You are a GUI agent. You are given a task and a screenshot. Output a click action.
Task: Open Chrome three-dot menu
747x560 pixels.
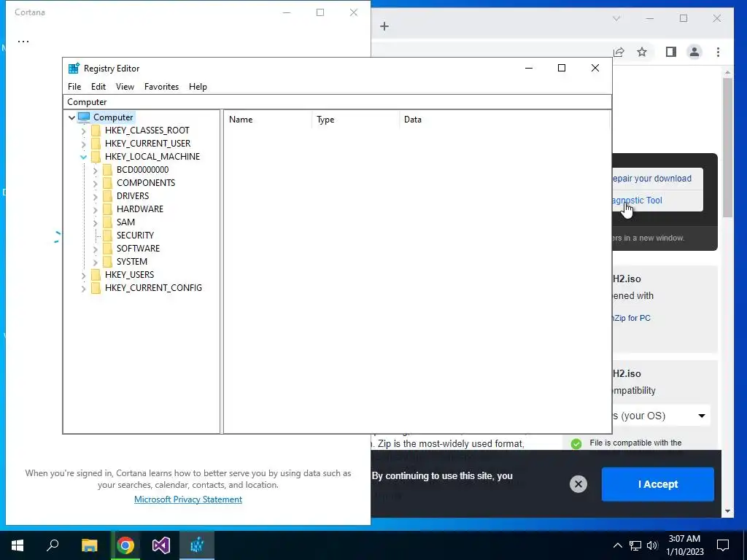[x=718, y=52]
